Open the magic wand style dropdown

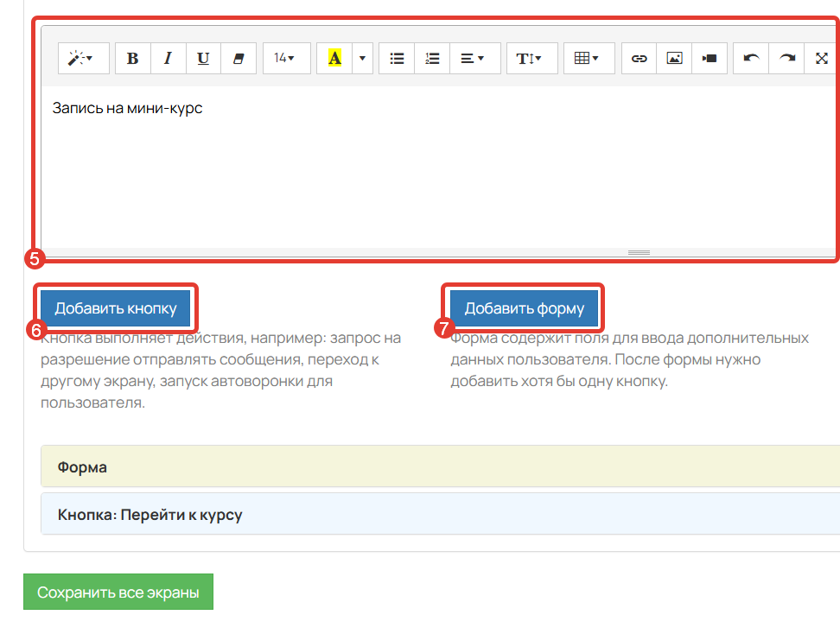click(x=82, y=59)
